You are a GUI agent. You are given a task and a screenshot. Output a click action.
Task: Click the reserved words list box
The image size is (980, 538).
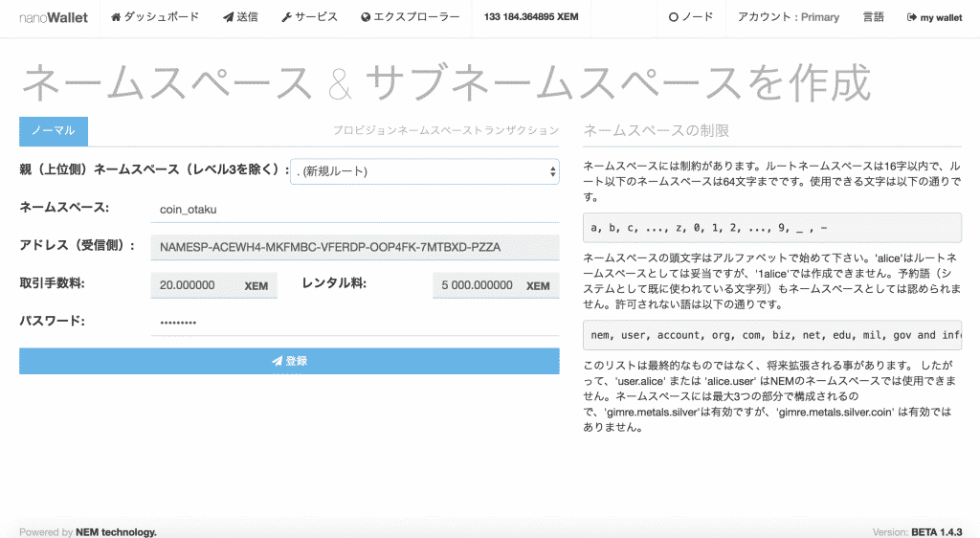coord(772,335)
